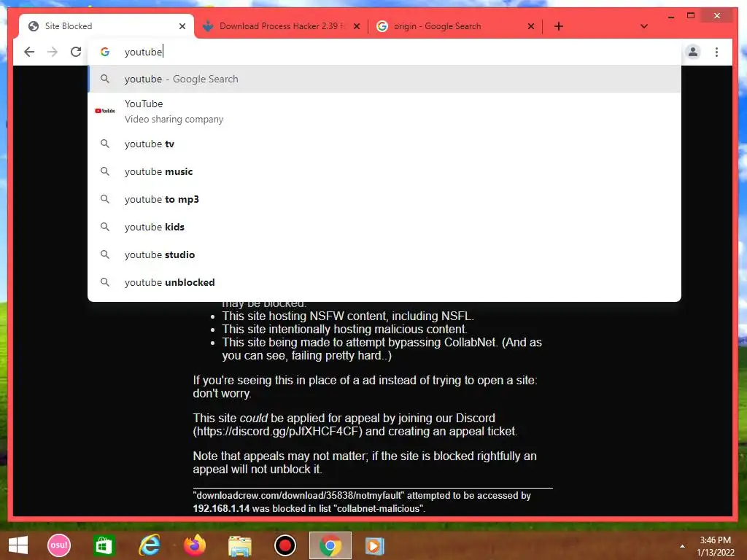The height and width of the screenshot is (560, 747).
Task: Open Firefox from the taskbar
Action: [x=194, y=545]
